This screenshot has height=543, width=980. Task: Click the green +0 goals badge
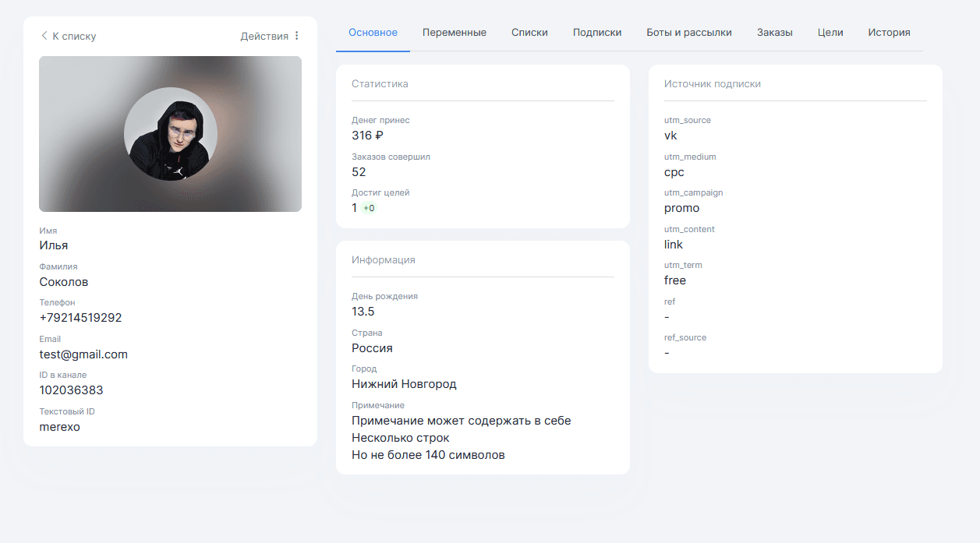click(369, 208)
